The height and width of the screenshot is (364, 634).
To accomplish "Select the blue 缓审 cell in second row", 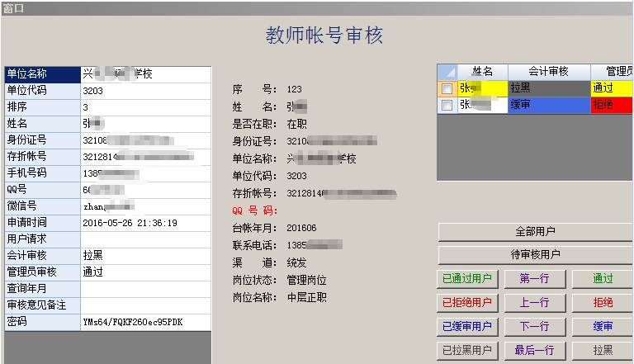I will pos(548,106).
